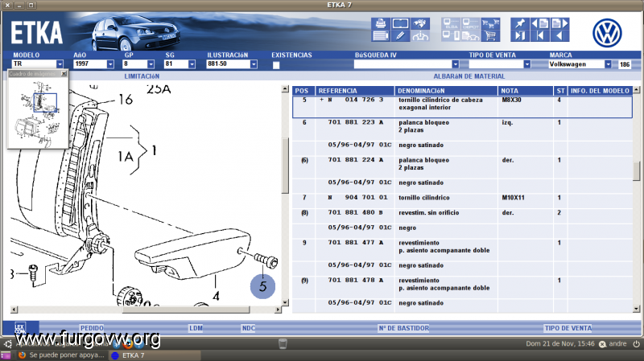
Task: Click the LDM button
Action: (x=196, y=328)
